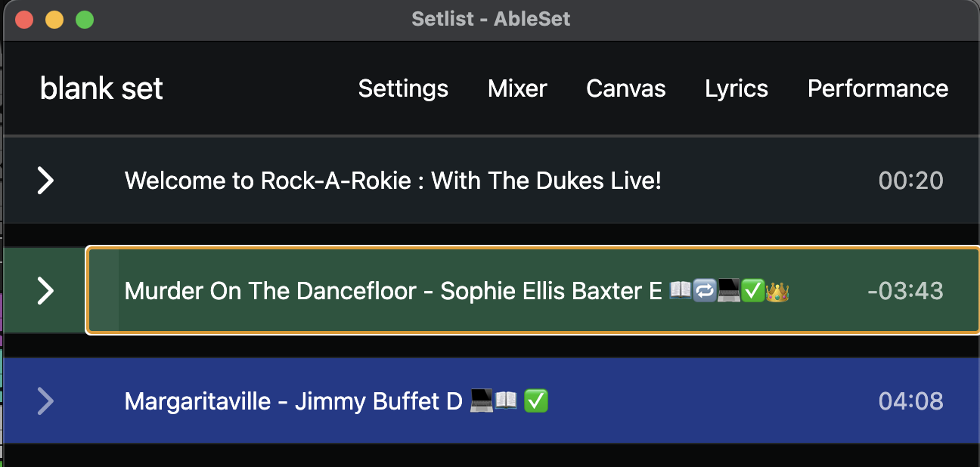Click the -03:43 remaining time display
Image resolution: width=980 pixels, height=467 pixels.
[905, 291]
